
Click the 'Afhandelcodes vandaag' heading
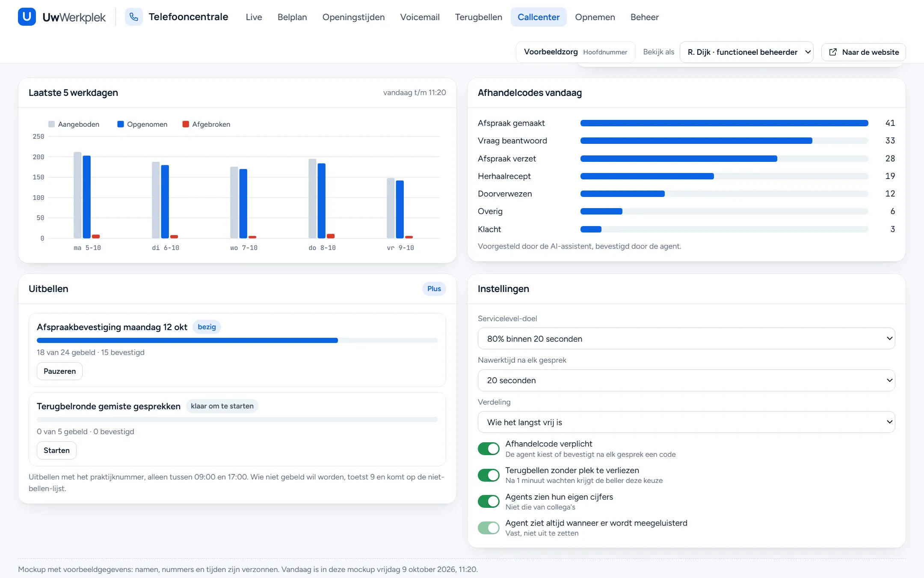coord(530,93)
